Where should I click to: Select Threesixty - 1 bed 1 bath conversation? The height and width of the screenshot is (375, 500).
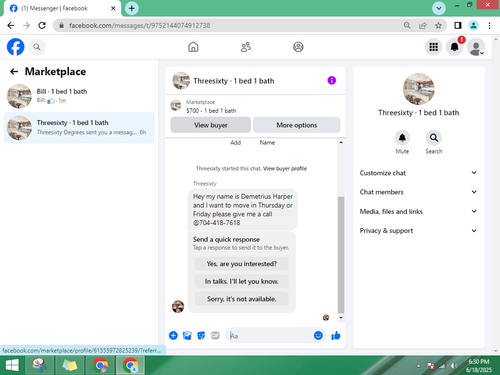79,128
